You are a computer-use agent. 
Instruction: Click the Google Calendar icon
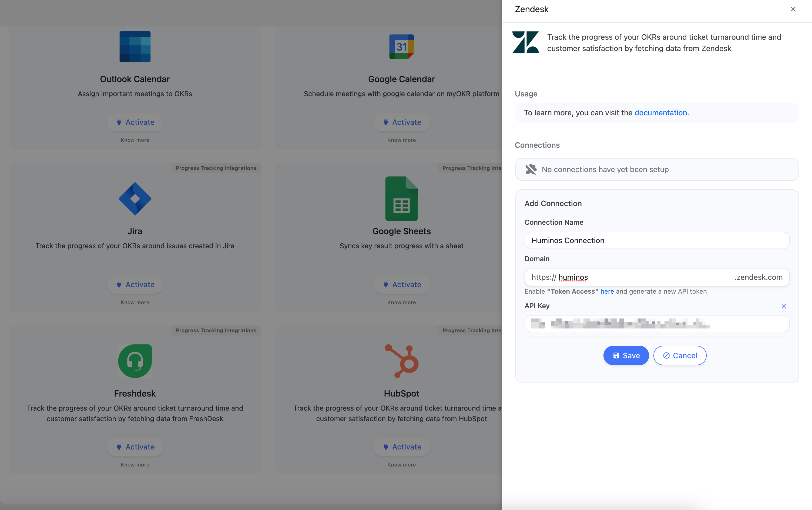point(401,47)
